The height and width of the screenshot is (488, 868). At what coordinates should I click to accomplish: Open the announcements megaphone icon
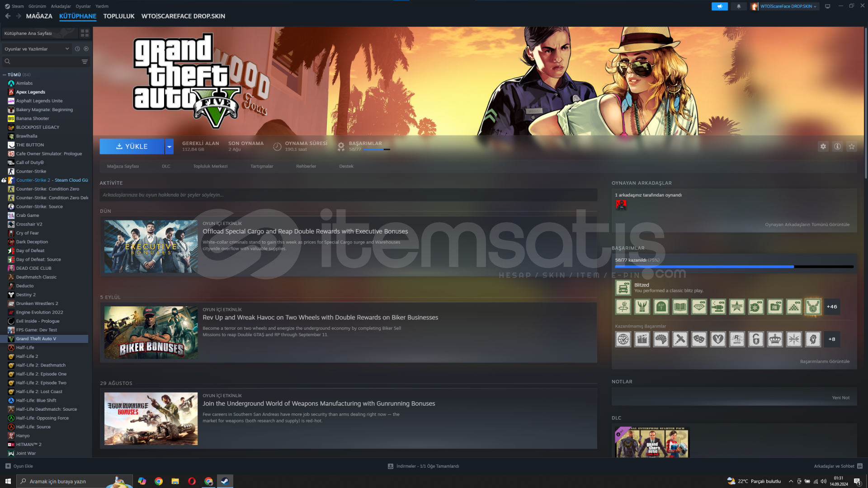point(719,6)
